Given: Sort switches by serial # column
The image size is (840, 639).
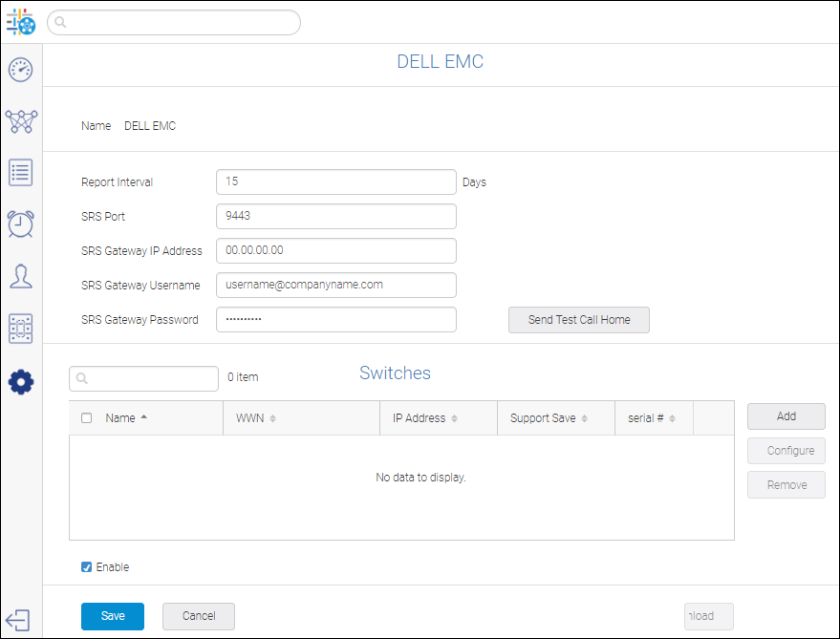Looking at the screenshot, I should coord(652,418).
